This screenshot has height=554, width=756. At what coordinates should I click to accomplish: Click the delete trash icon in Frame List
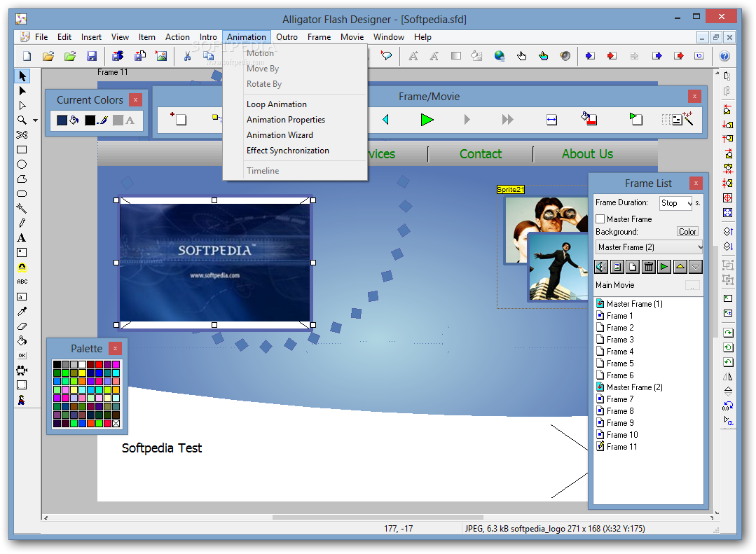(649, 267)
